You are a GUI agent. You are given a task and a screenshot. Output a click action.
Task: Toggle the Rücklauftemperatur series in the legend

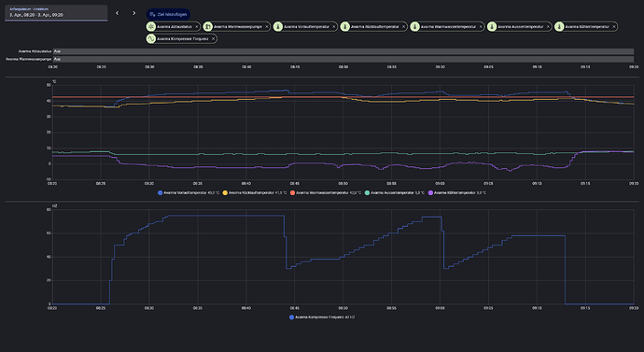tap(255, 192)
